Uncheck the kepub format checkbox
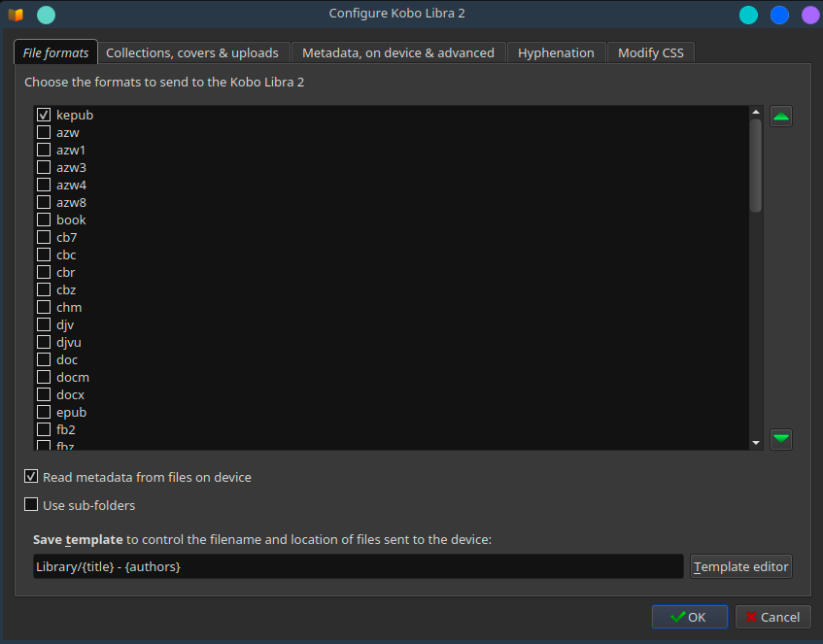 click(44, 115)
